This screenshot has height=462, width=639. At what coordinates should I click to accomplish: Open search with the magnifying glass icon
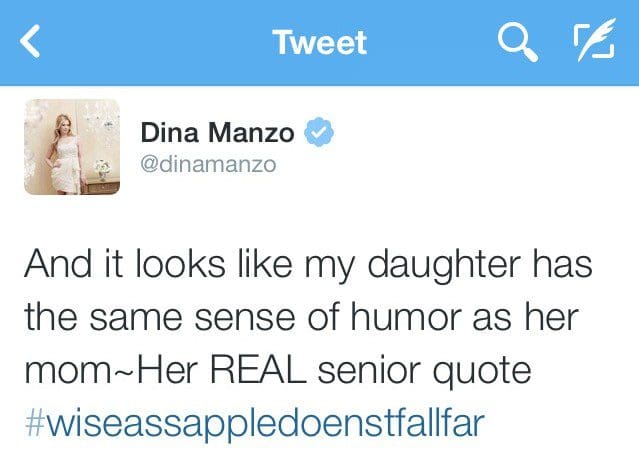click(517, 42)
